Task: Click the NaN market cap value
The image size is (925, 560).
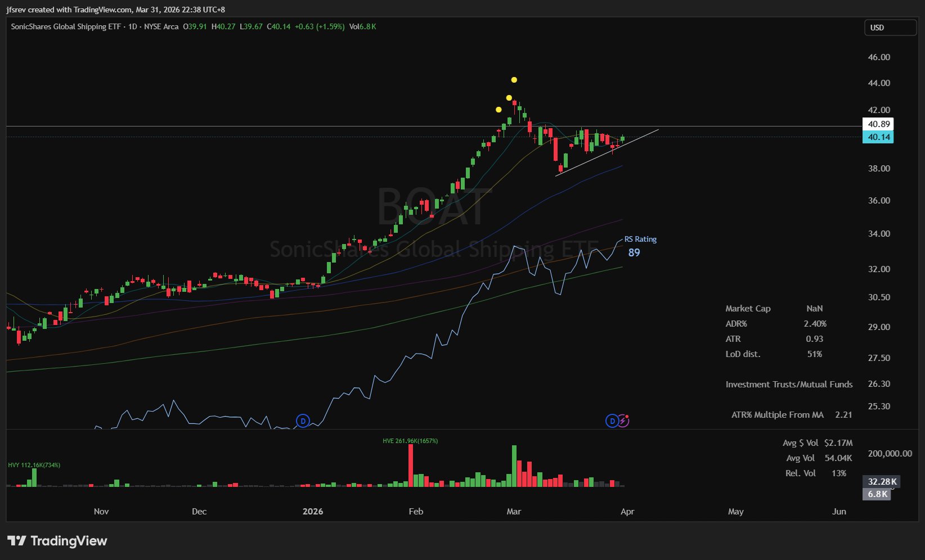Action: click(x=814, y=308)
